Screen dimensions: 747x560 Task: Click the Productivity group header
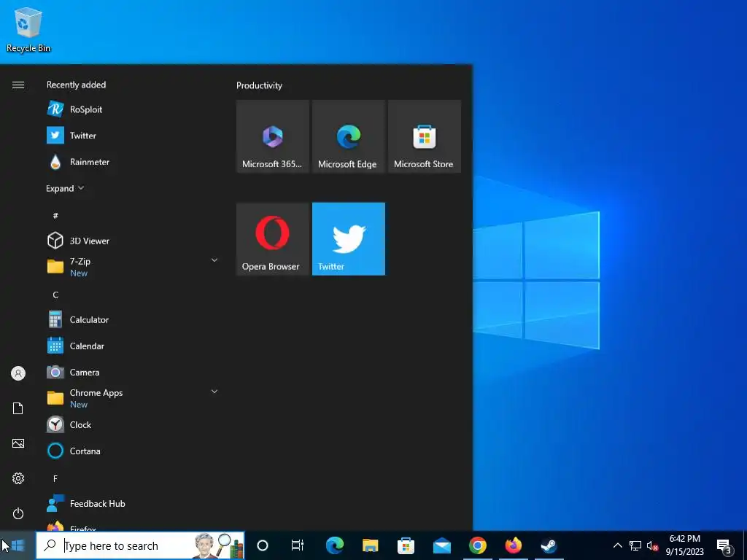pyautogui.click(x=259, y=85)
